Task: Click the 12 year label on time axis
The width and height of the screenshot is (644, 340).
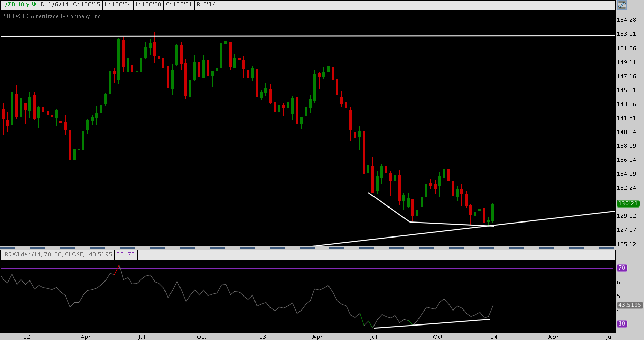Action: [27, 337]
